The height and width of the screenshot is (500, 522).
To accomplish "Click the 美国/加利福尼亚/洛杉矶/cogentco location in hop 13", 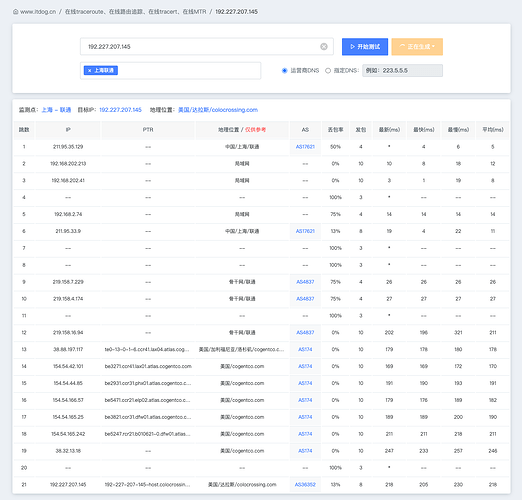I will [242, 349].
